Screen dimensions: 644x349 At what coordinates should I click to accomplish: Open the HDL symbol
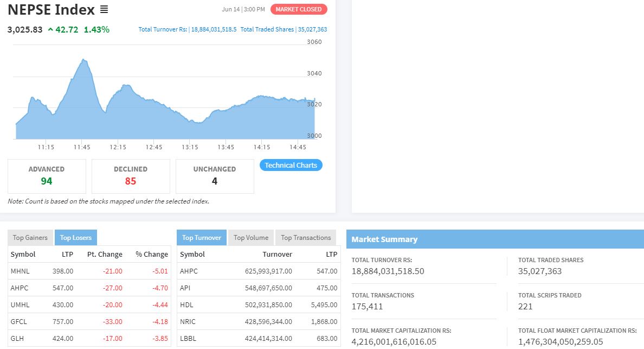pos(186,305)
